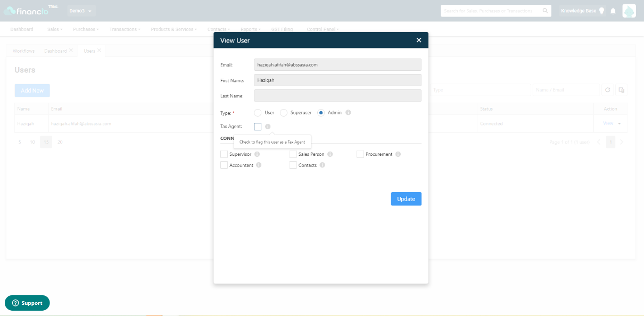Click the info icon beside Sales Person

pyautogui.click(x=330, y=154)
